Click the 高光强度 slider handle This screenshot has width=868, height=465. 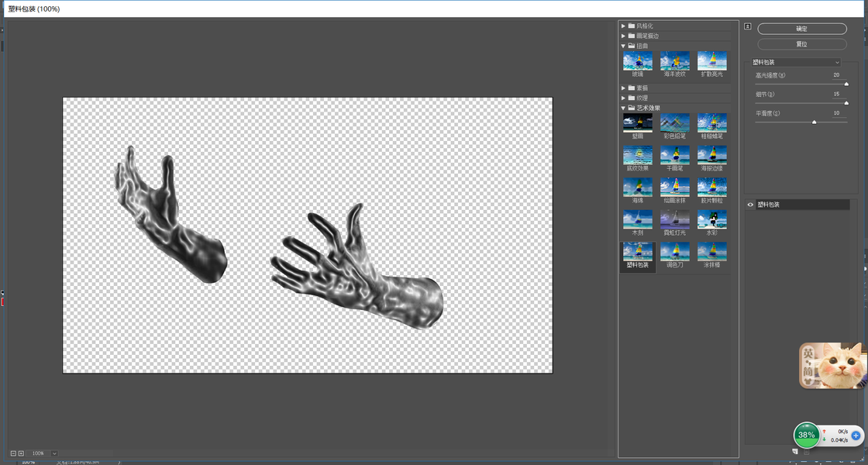846,84
